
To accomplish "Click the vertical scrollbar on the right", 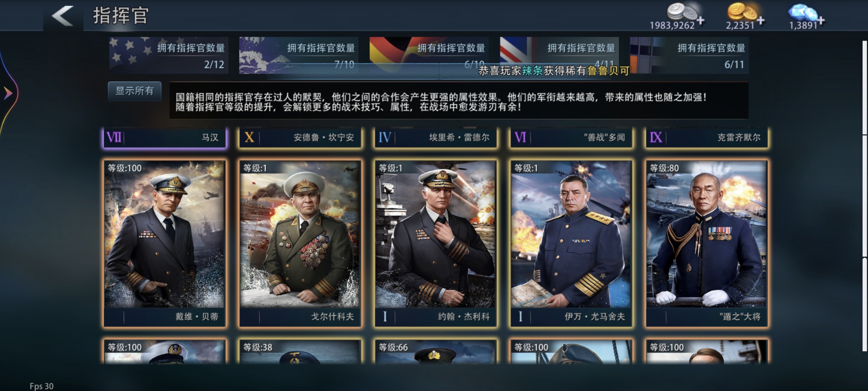I will [865, 196].
